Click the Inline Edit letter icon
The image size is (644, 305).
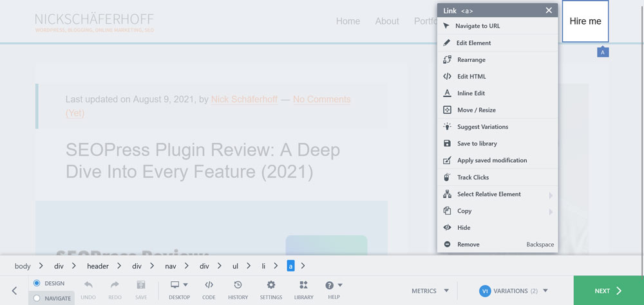click(x=448, y=93)
